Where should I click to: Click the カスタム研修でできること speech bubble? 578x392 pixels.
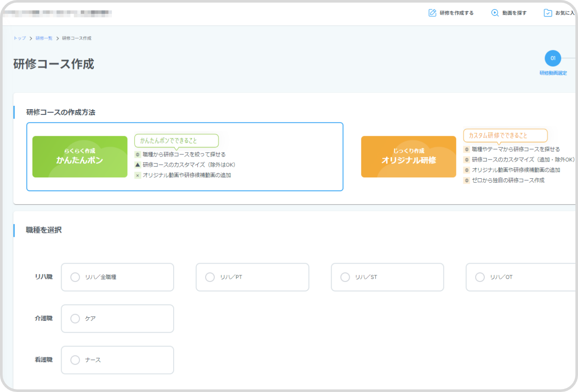tap(505, 136)
